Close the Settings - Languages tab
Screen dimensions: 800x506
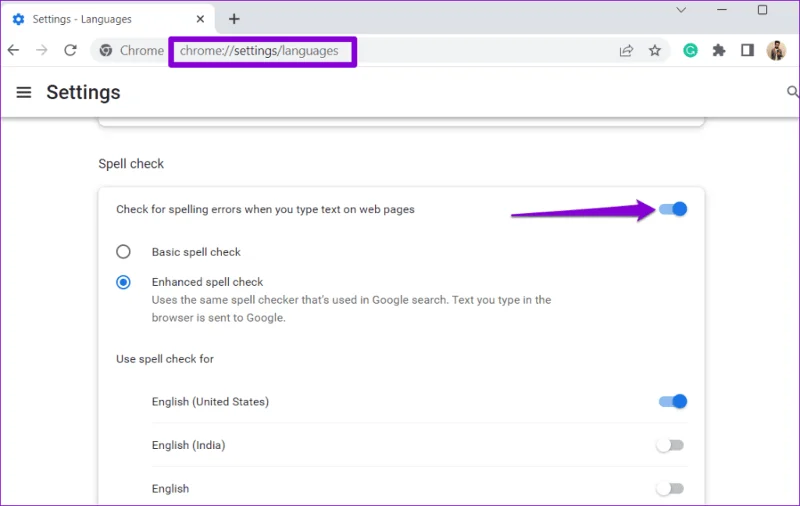[x=200, y=19]
